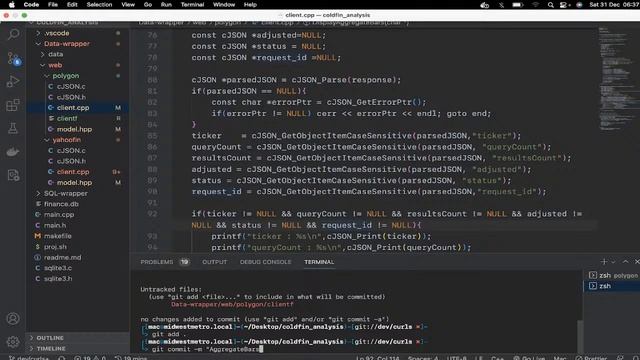The width and height of the screenshot is (640, 360).
Task: Click the Bluetooth icon in menu bar
Action: 501,5
